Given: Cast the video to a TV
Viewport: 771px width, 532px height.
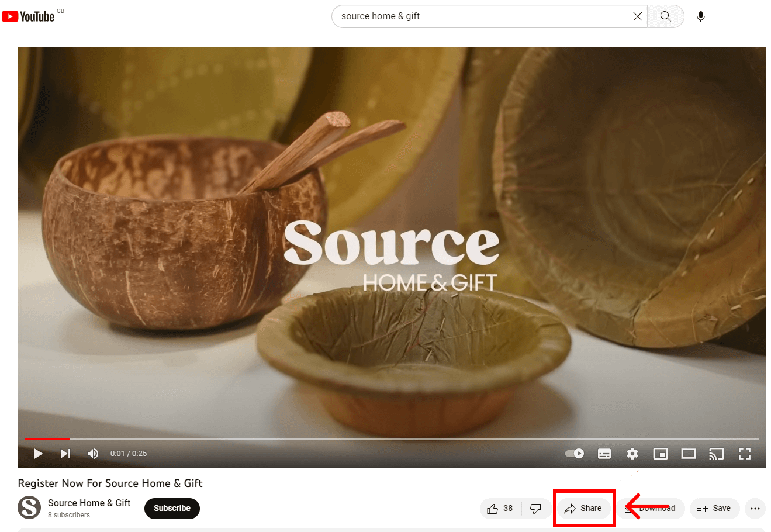Looking at the screenshot, I should pyautogui.click(x=717, y=454).
